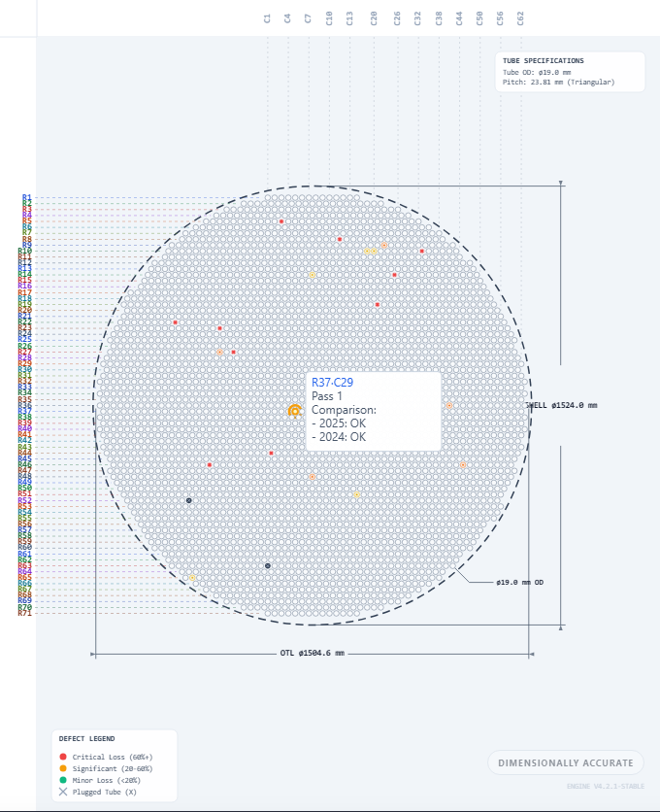Viewport: 660px width, 812px height.
Task: Select column header C13
Action: 349,18
